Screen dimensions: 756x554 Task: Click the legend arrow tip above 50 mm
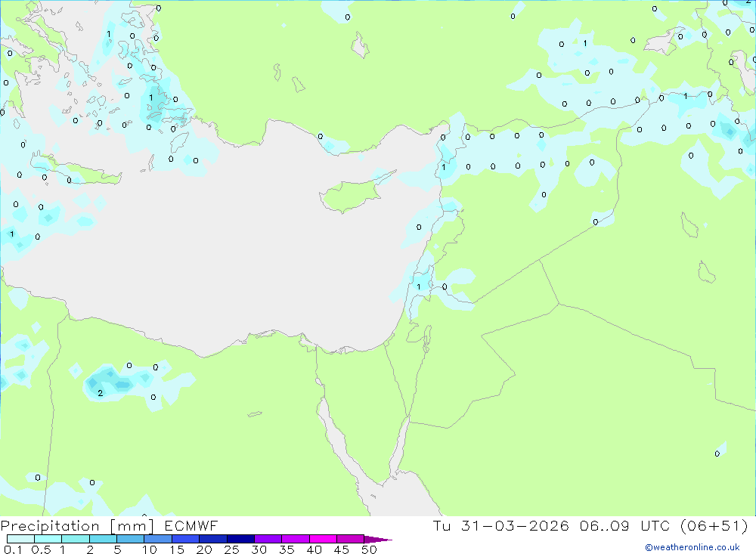[x=378, y=540]
